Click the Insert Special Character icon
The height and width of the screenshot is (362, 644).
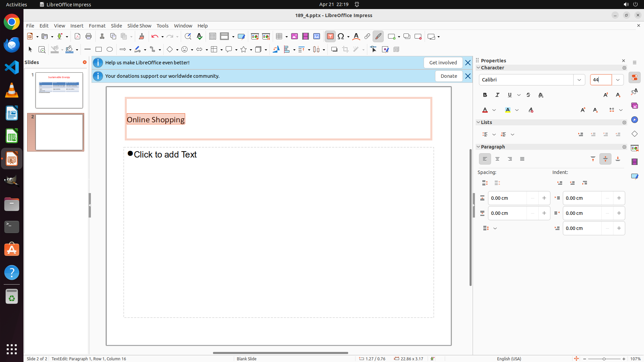341,37
